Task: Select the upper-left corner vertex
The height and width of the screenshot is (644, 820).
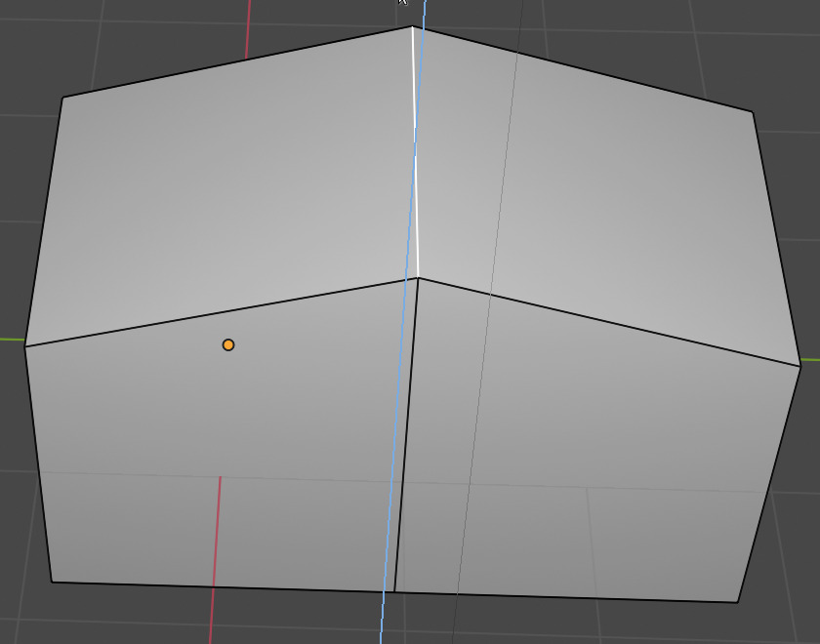Action: point(63,98)
